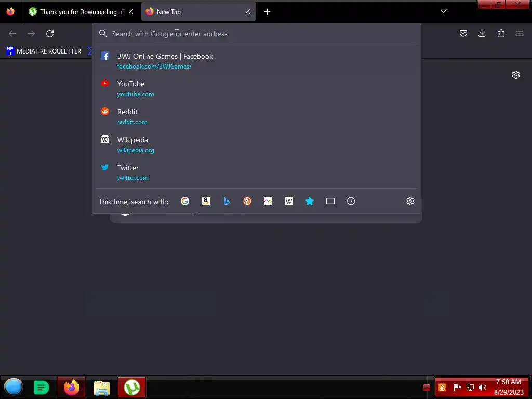Search history with clock icon

[x=351, y=201]
